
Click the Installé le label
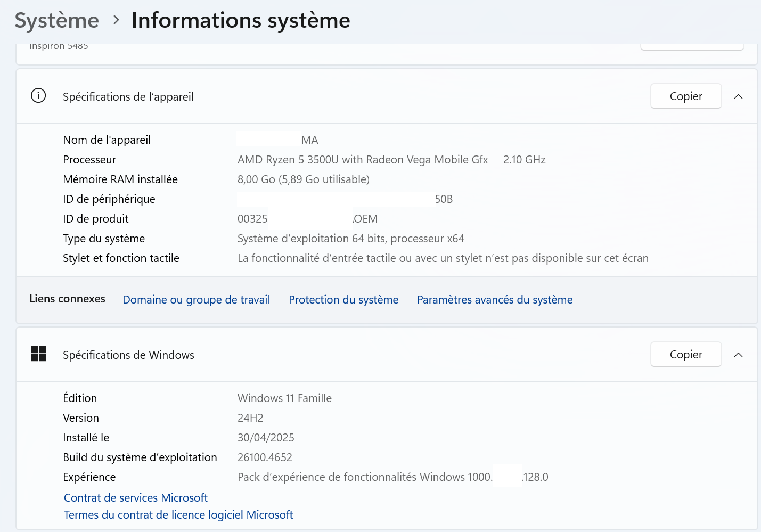point(86,438)
